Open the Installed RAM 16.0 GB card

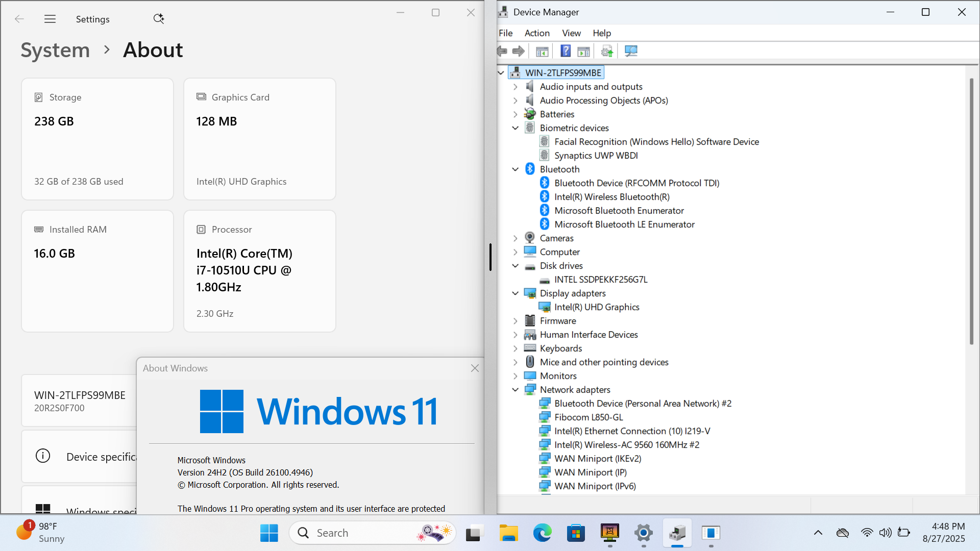(97, 271)
